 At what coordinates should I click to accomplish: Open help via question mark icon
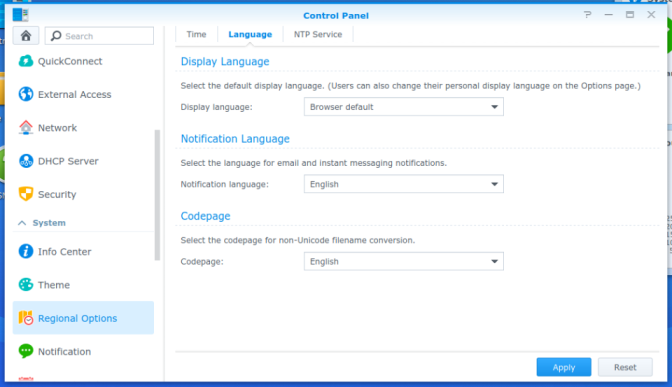pyautogui.click(x=588, y=15)
